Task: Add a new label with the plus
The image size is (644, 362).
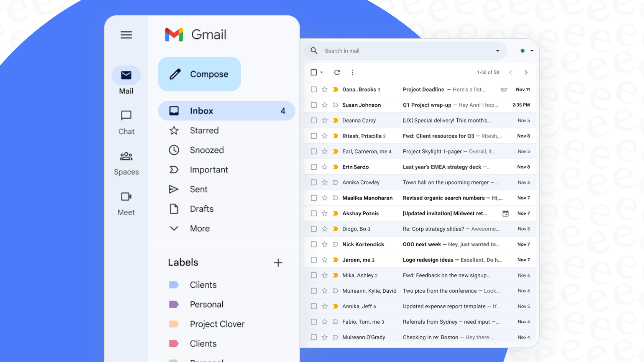Action: (x=278, y=262)
